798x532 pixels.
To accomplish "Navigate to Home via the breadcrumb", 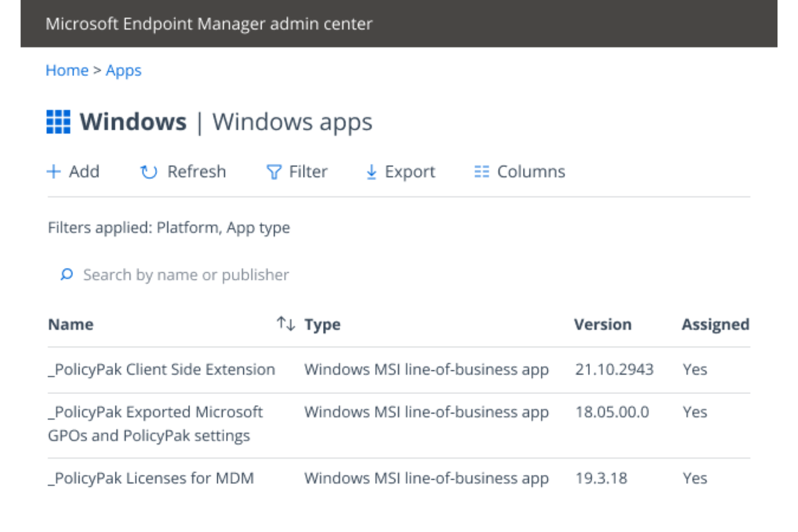I will 67,70.
